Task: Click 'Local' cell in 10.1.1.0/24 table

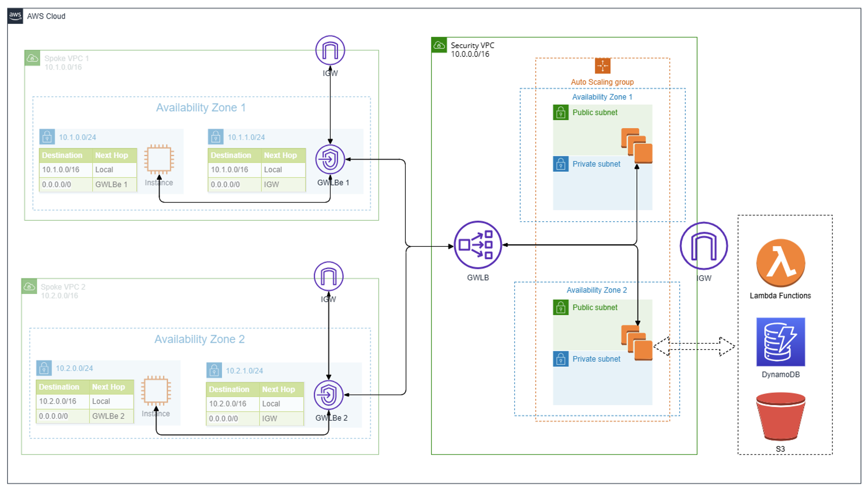Action: [x=283, y=170]
